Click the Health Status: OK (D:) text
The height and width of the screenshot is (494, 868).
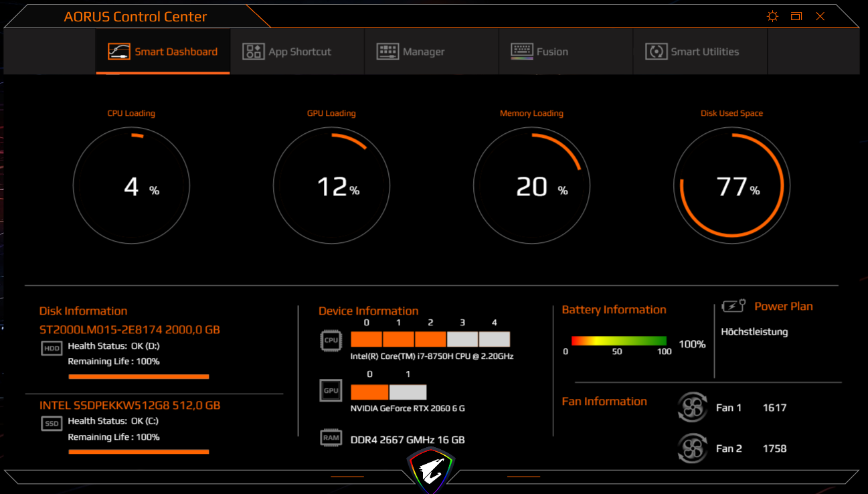(x=114, y=347)
